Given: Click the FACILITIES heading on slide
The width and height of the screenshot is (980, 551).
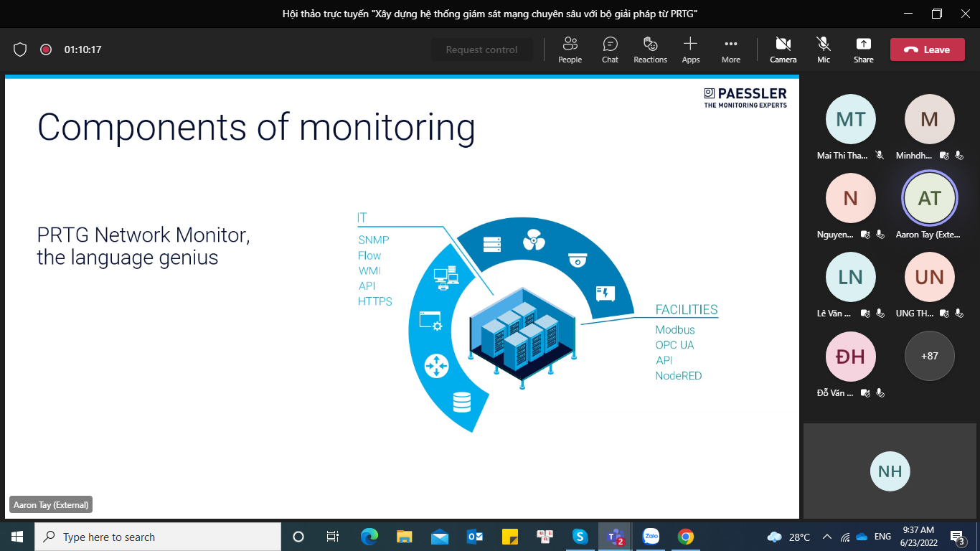Looking at the screenshot, I should point(687,309).
